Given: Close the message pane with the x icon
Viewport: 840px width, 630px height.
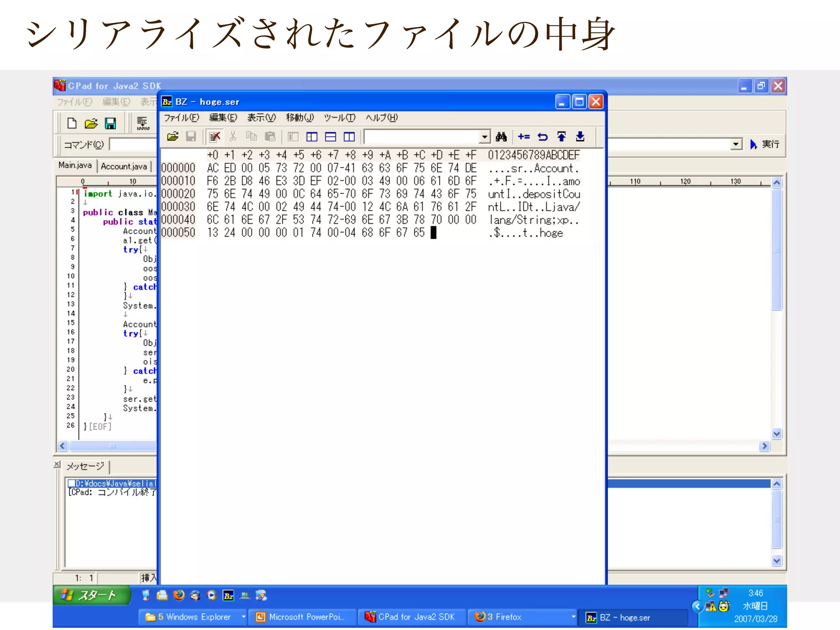Looking at the screenshot, I should [57, 464].
